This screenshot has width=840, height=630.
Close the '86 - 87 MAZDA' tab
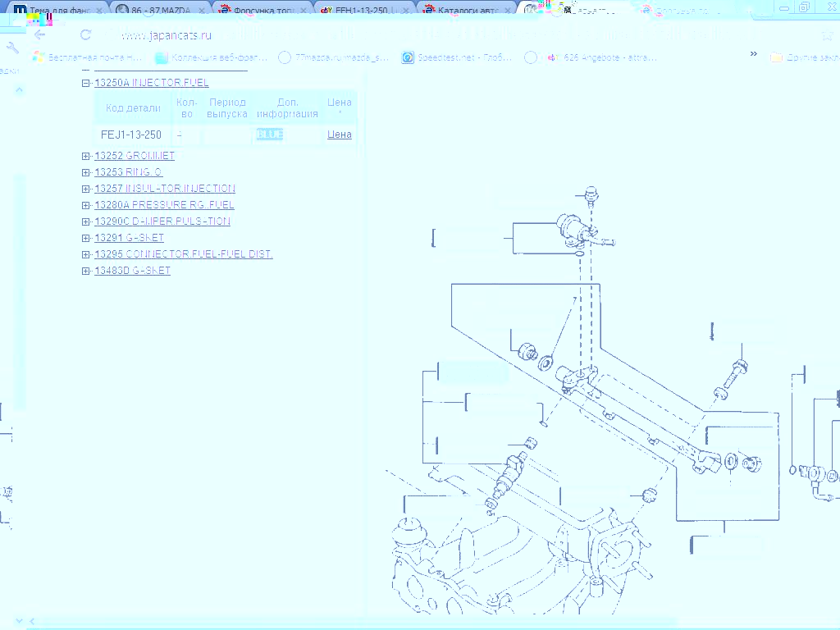click(202, 11)
